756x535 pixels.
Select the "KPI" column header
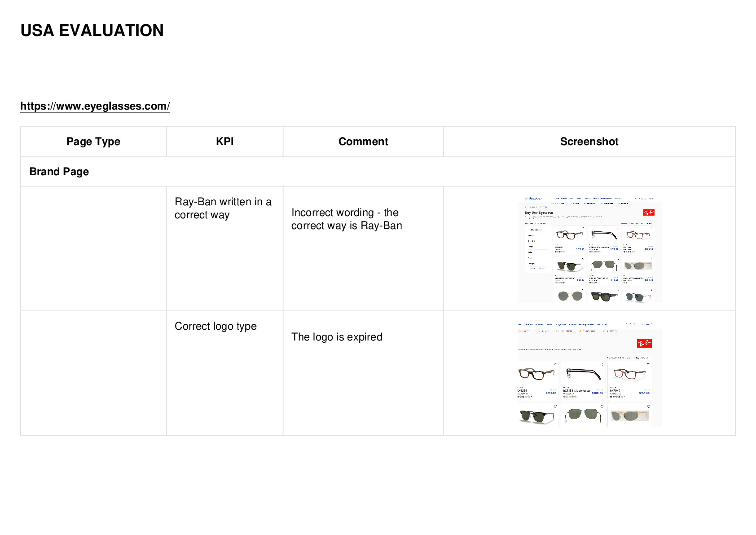[x=224, y=141]
